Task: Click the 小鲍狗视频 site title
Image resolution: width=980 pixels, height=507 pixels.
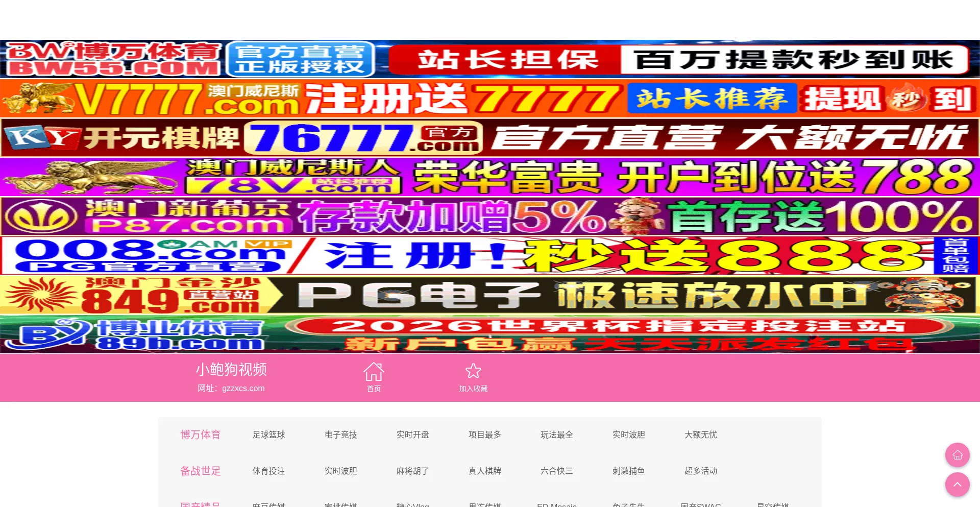Action: pyautogui.click(x=231, y=369)
